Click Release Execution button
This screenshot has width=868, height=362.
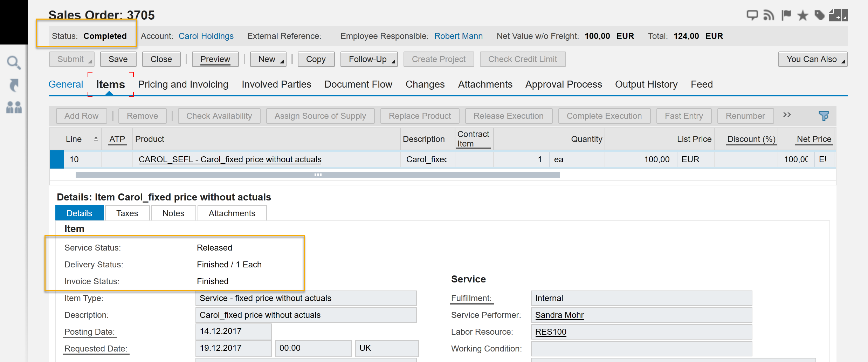tap(509, 116)
